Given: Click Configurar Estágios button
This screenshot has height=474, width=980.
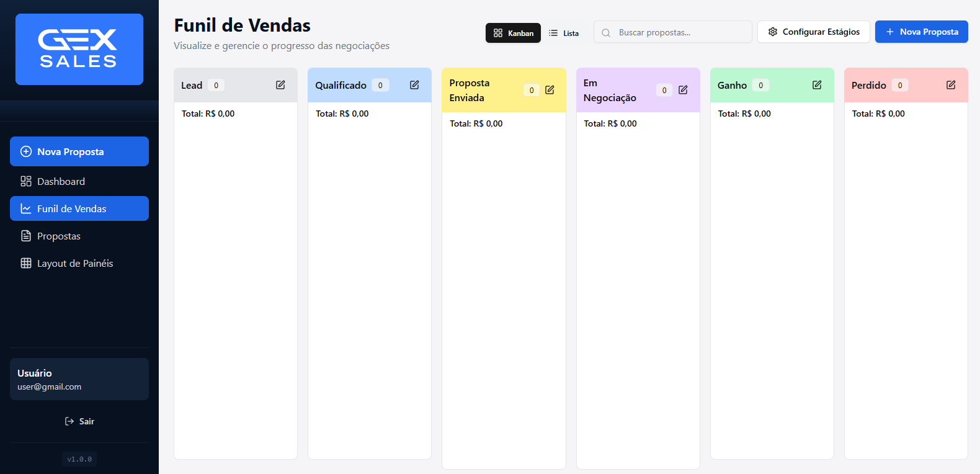Looking at the screenshot, I should pos(813,32).
